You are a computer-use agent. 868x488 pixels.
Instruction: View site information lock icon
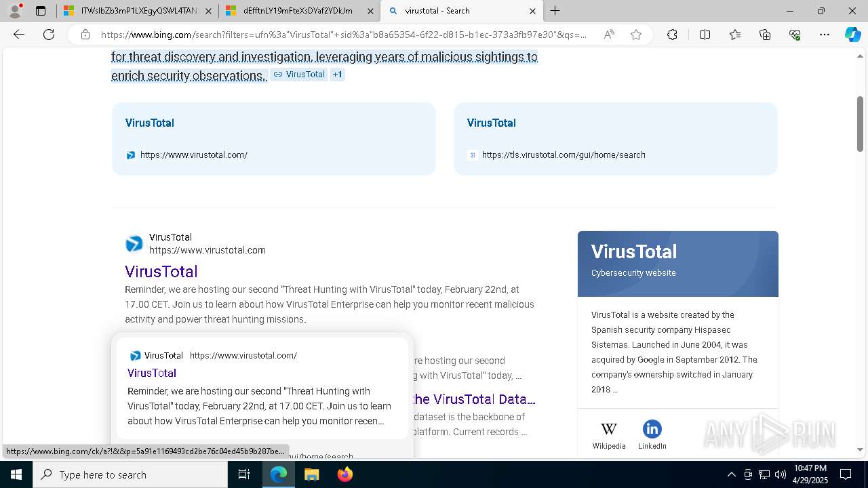(x=85, y=35)
